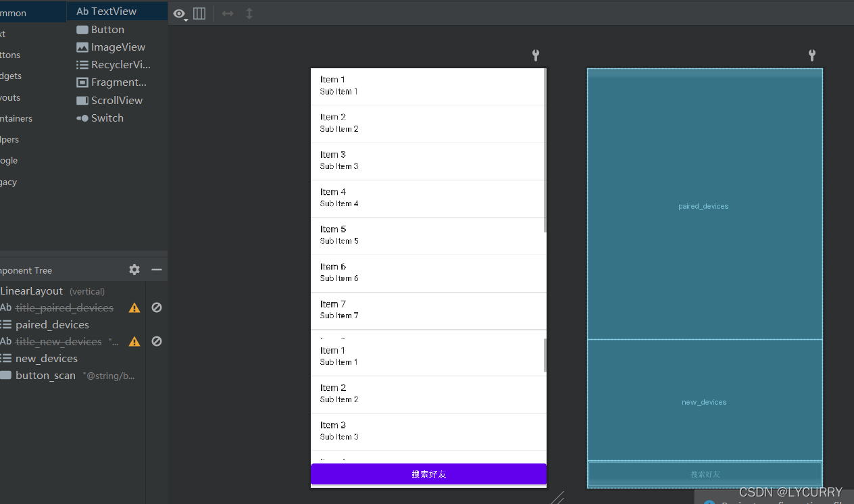Select title_new_devices in Component Tree

tap(58, 342)
